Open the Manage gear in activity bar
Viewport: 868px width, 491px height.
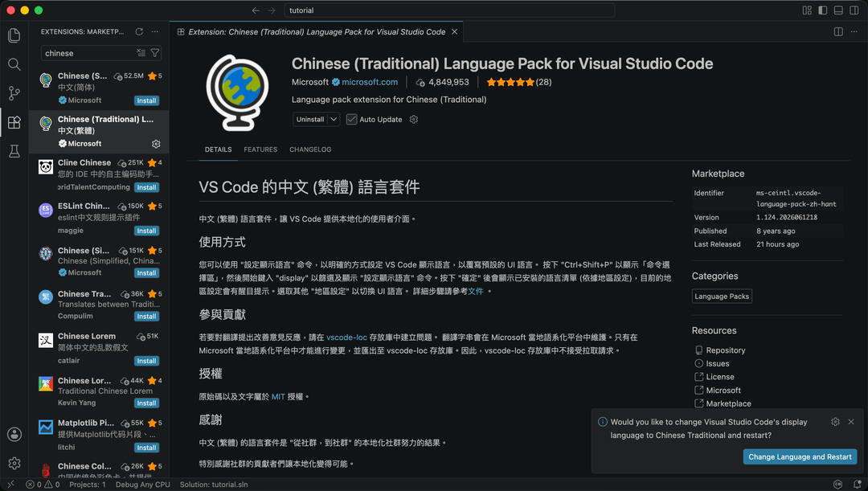tap(14, 463)
